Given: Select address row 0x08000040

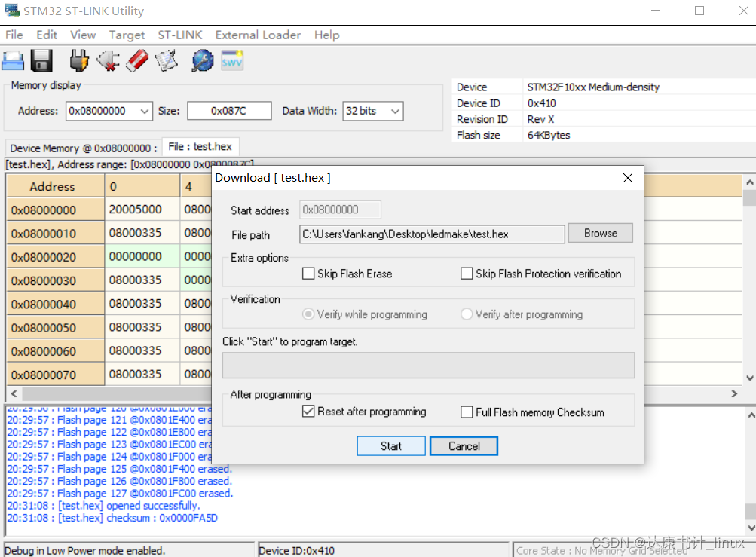Looking at the screenshot, I should pos(56,305).
